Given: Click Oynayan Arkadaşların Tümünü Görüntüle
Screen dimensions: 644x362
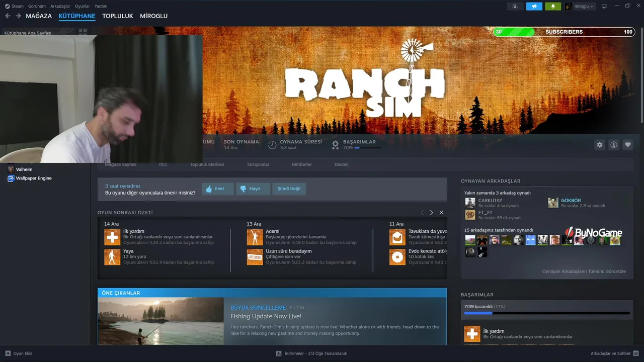Looking at the screenshot, I should 584,271.
